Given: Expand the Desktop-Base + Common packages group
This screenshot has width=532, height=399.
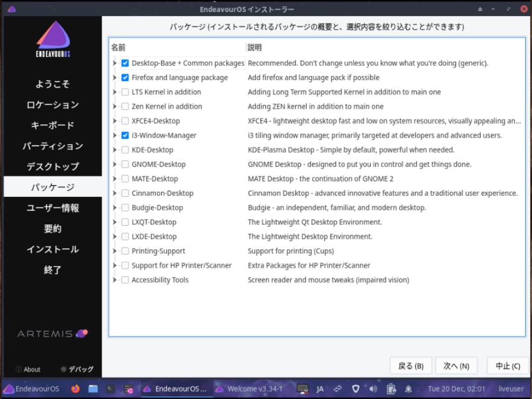Looking at the screenshot, I should pyautogui.click(x=114, y=63).
